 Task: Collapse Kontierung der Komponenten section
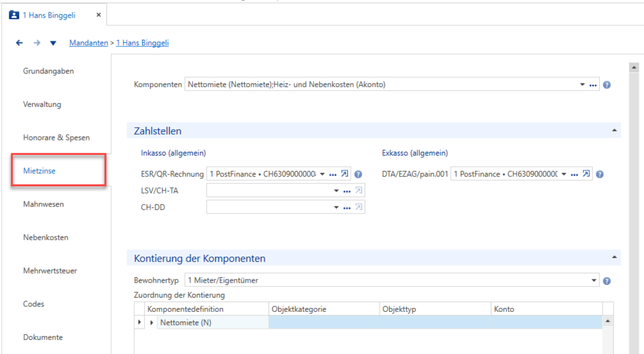point(614,257)
